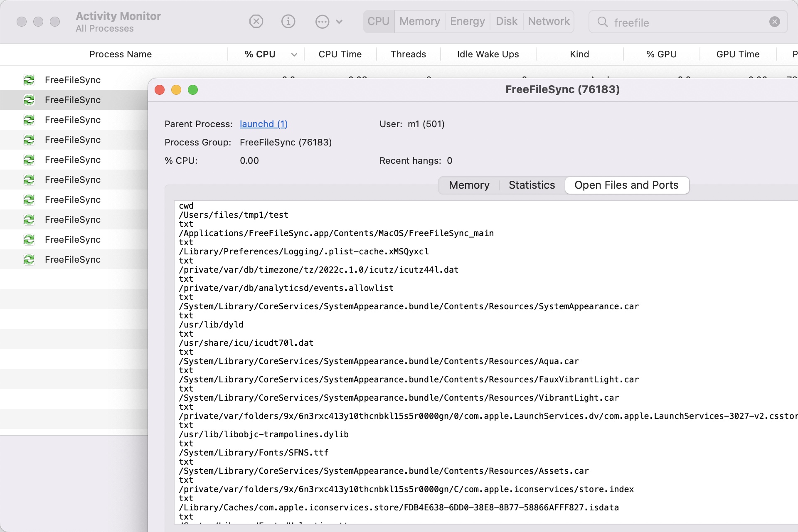Click the '/System/Library/Fonts/SFNS.ttf' line
798x532 pixels.
(x=254, y=453)
